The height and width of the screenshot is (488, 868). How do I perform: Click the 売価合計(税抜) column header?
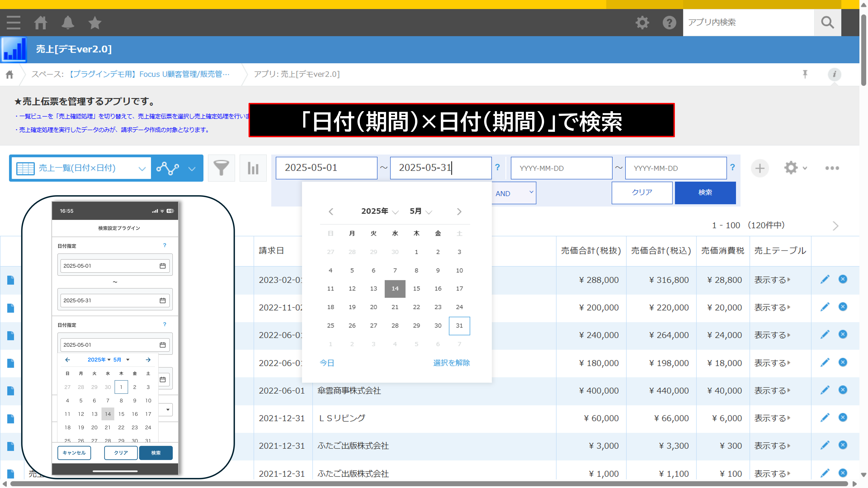[x=591, y=251]
